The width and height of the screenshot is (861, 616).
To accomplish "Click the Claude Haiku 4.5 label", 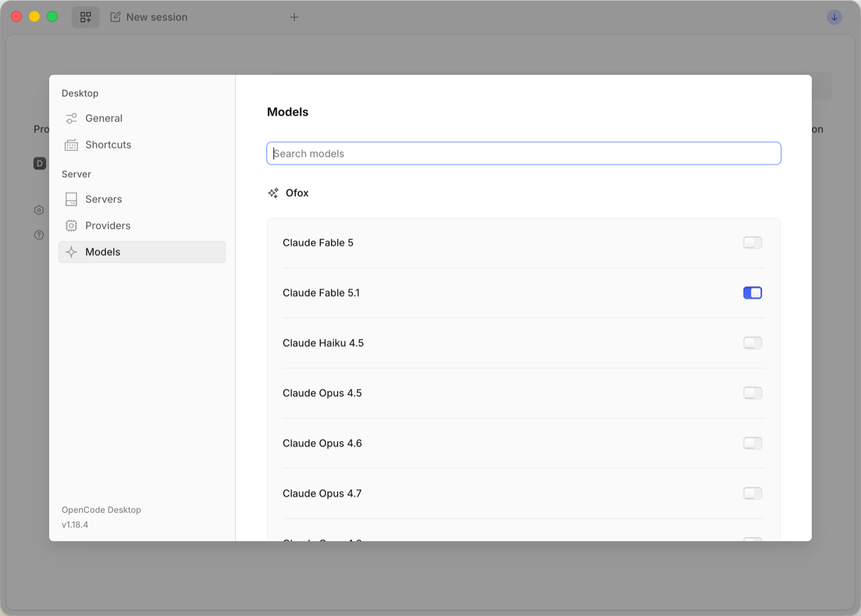I will pyautogui.click(x=323, y=343).
